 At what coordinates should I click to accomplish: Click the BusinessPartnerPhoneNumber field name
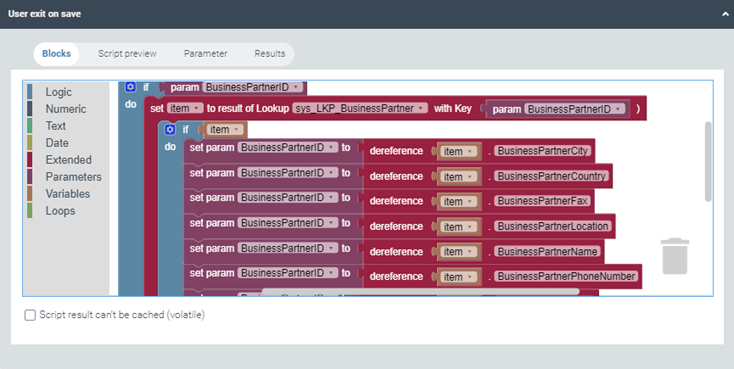(x=566, y=276)
